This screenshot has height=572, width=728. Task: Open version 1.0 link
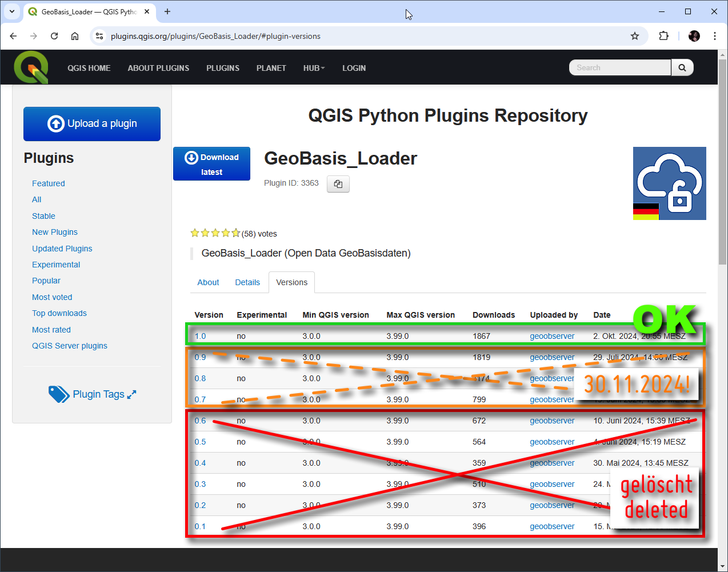click(200, 336)
